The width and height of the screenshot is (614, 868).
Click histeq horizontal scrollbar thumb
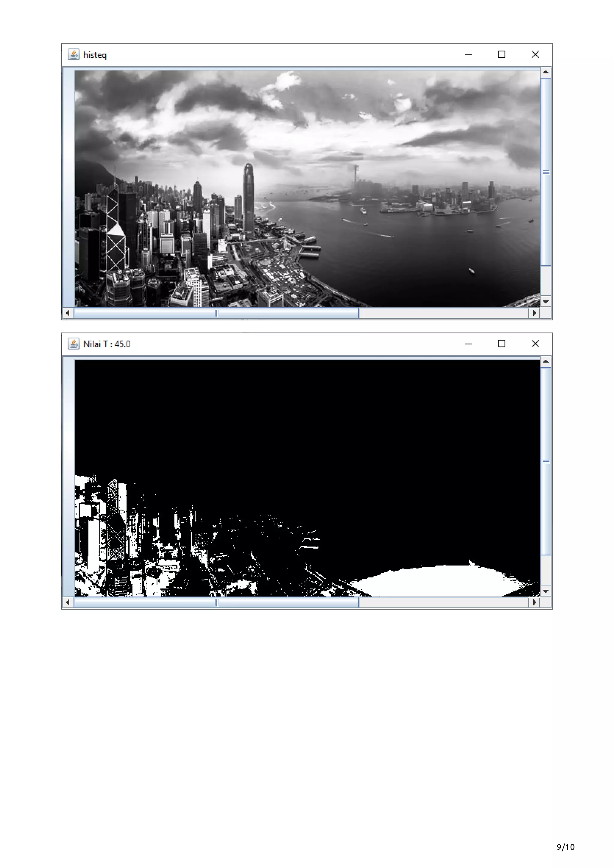click(216, 313)
